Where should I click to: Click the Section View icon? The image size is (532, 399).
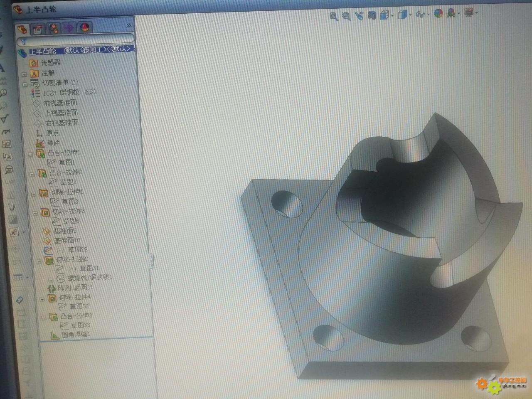pos(372,15)
